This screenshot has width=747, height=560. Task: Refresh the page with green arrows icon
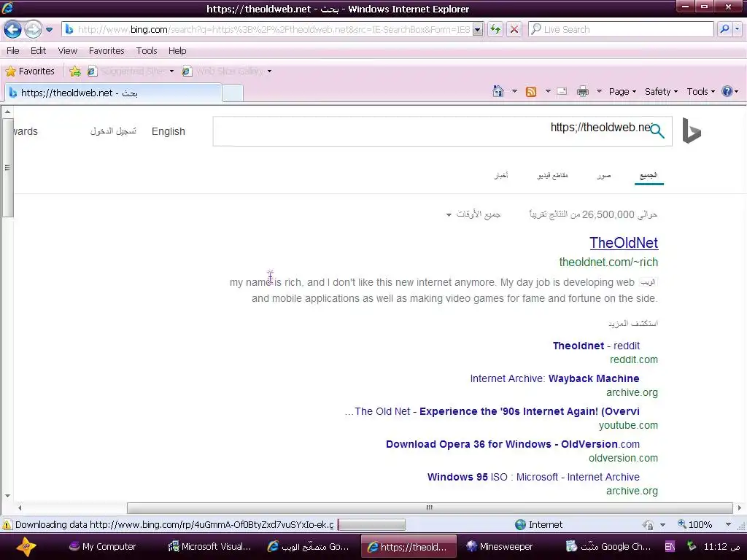pos(495,29)
